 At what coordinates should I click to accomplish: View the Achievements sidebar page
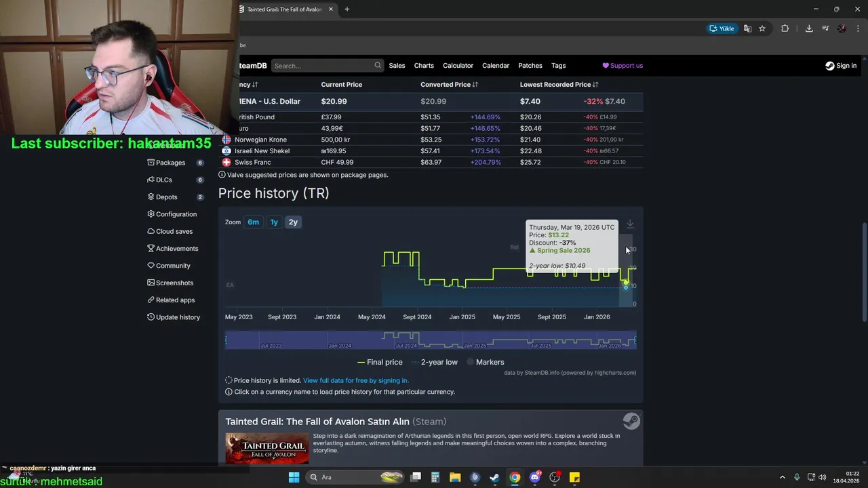click(172, 249)
